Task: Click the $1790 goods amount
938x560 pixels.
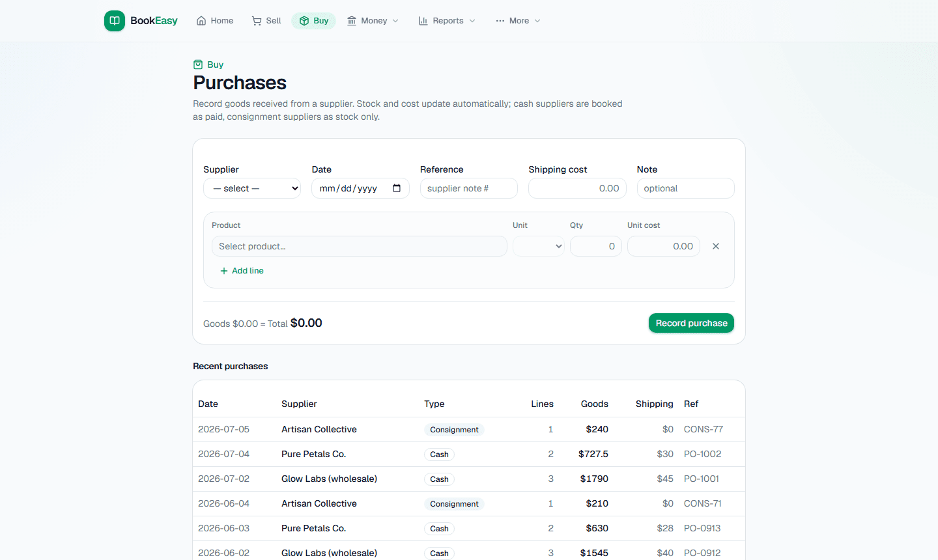Action: [x=594, y=479]
